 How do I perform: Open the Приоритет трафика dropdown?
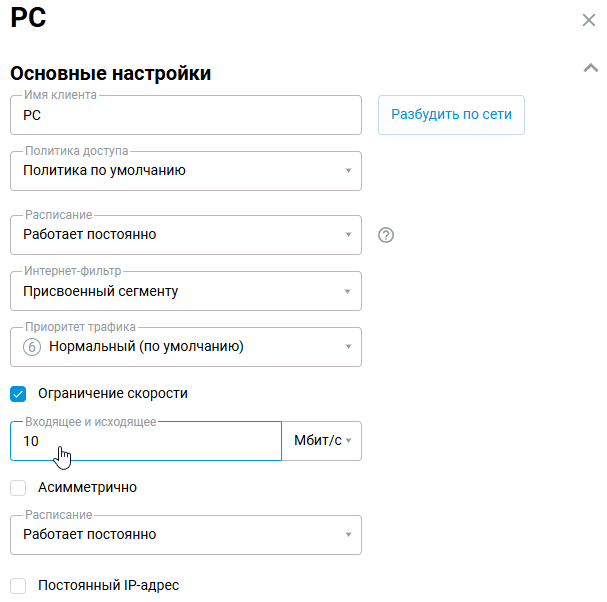pyautogui.click(x=186, y=347)
